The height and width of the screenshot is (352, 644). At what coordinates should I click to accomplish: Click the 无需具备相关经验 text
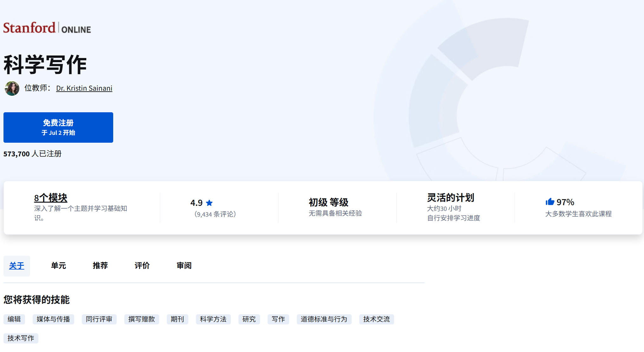335,213
